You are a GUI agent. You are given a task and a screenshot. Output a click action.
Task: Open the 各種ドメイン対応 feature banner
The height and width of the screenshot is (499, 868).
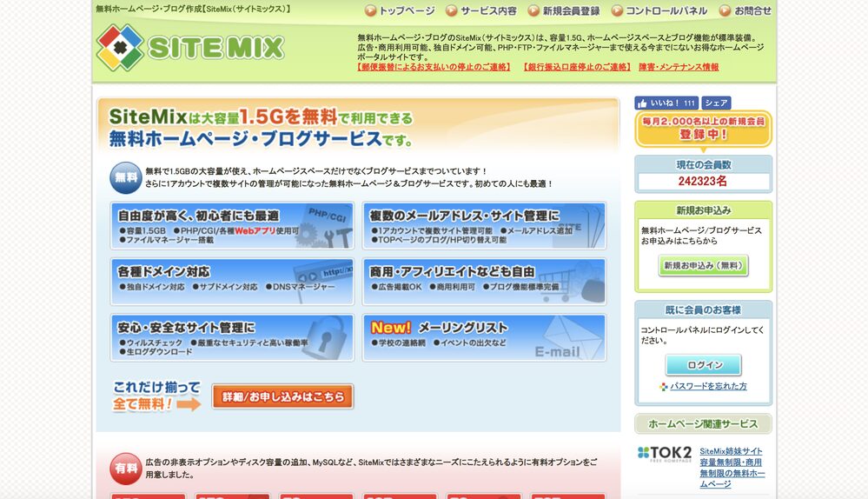click(232, 282)
